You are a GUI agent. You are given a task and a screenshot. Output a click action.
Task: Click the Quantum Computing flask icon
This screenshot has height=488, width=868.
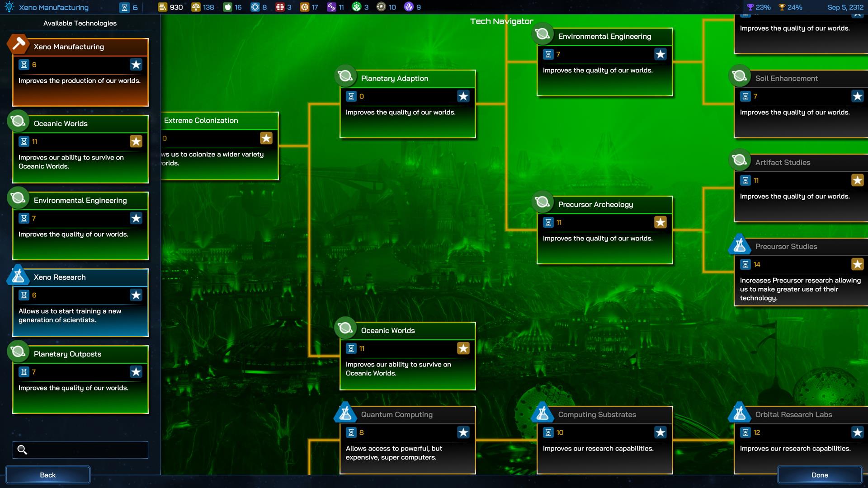click(345, 413)
